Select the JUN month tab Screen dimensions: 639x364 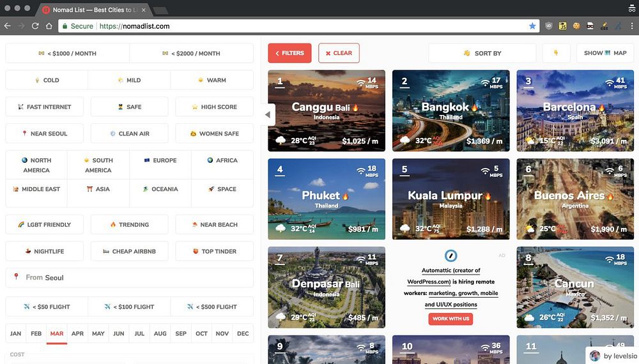pos(119,333)
